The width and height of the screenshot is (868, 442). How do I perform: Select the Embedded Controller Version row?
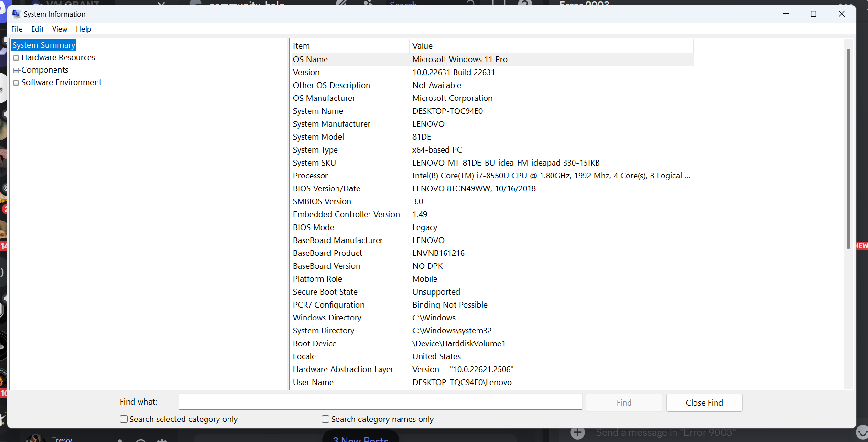tap(492, 214)
